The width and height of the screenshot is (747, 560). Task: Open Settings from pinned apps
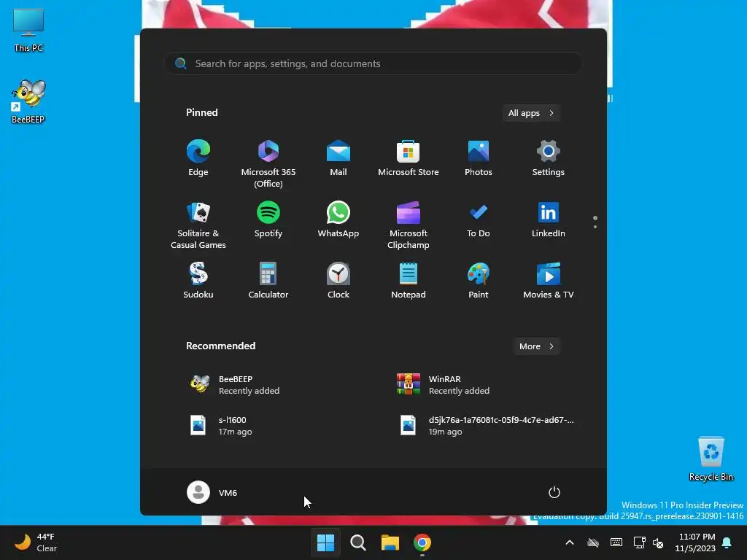549,159
